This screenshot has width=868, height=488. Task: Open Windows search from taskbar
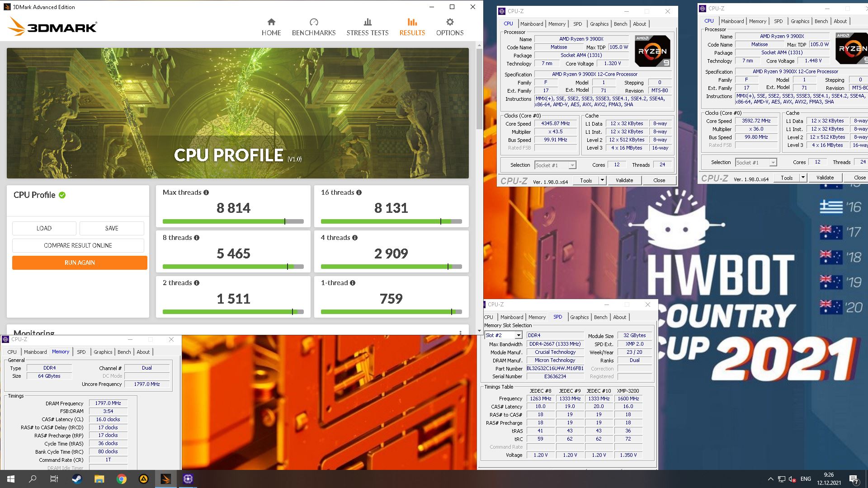pos(33,479)
